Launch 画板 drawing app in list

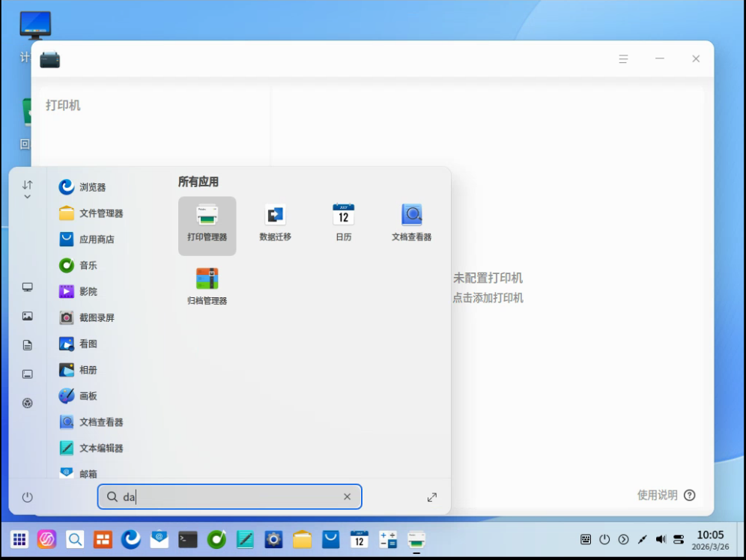(x=78, y=395)
